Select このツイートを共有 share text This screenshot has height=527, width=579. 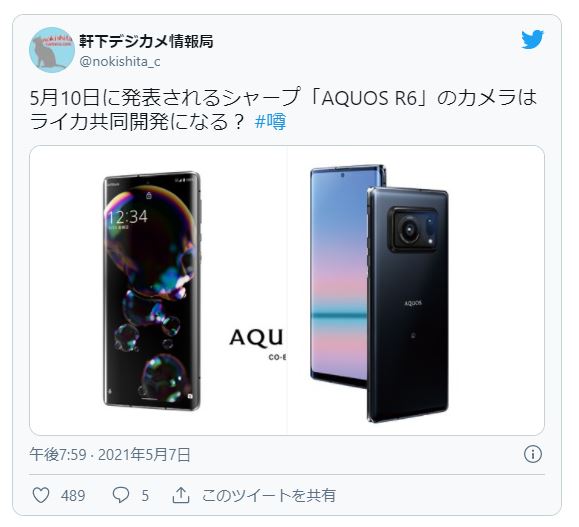click(x=268, y=496)
